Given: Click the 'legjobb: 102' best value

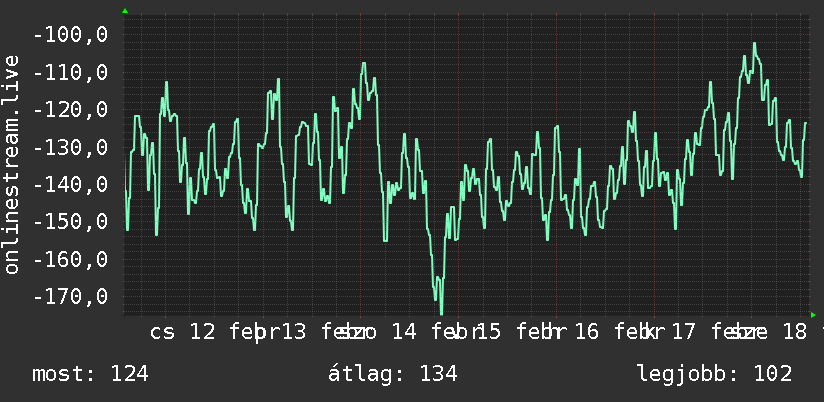Looking at the screenshot, I should [715, 374].
